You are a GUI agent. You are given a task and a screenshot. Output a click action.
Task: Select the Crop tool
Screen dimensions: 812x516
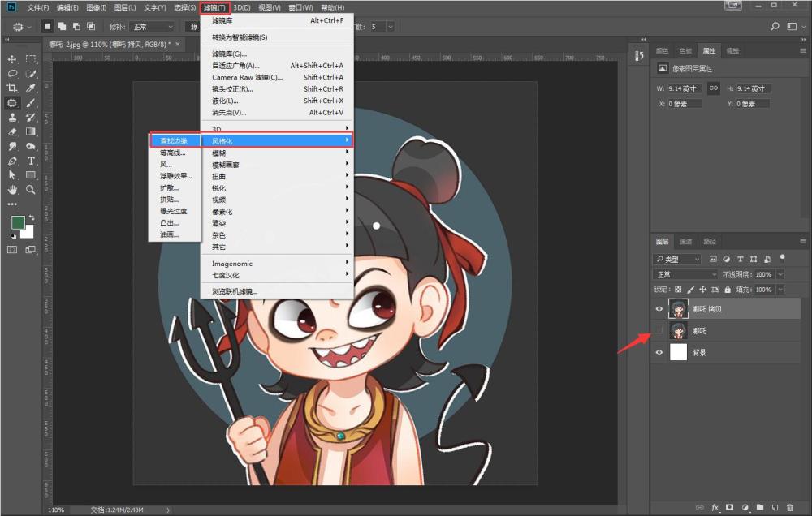coord(12,88)
